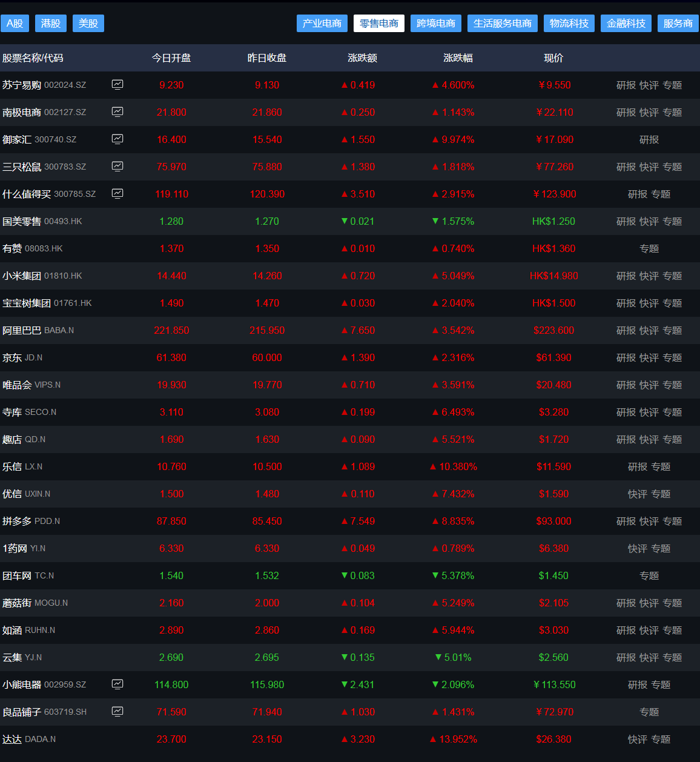The height and width of the screenshot is (762, 700).
Task: Open 快评 for 寺库
Action: (x=649, y=412)
